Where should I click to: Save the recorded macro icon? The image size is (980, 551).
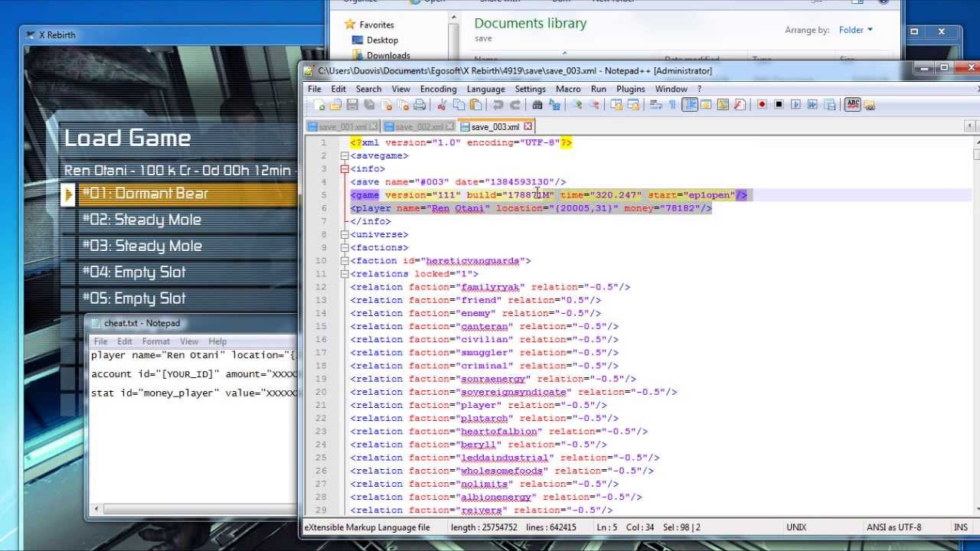(x=829, y=105)
